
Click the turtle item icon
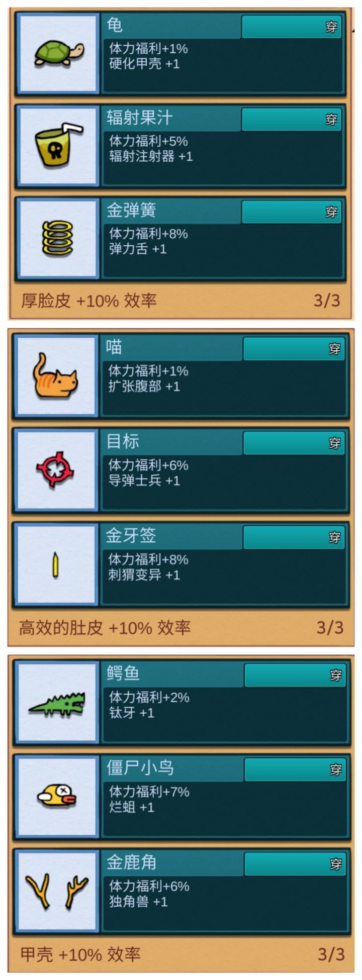click(58, 53)
